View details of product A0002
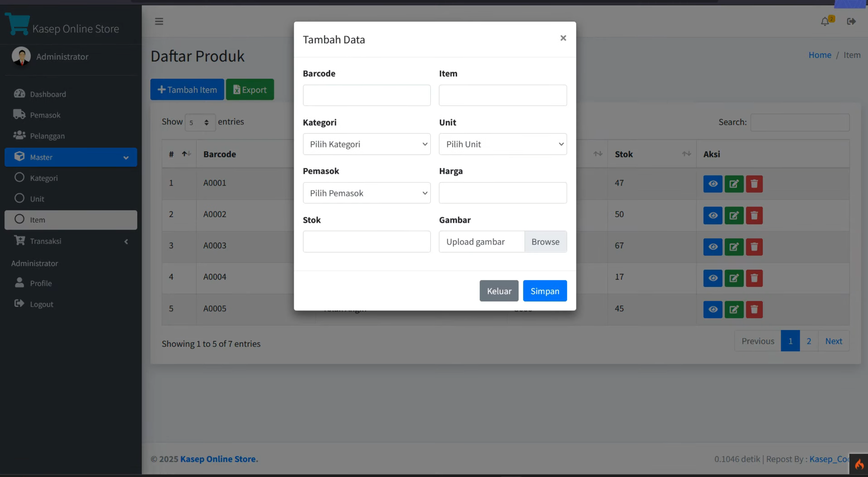868x477 pixels. [x=713, y=215]
